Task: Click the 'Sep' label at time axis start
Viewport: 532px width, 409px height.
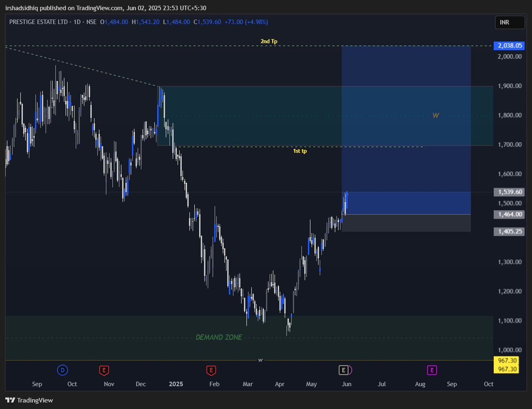Action: [37, 384]
